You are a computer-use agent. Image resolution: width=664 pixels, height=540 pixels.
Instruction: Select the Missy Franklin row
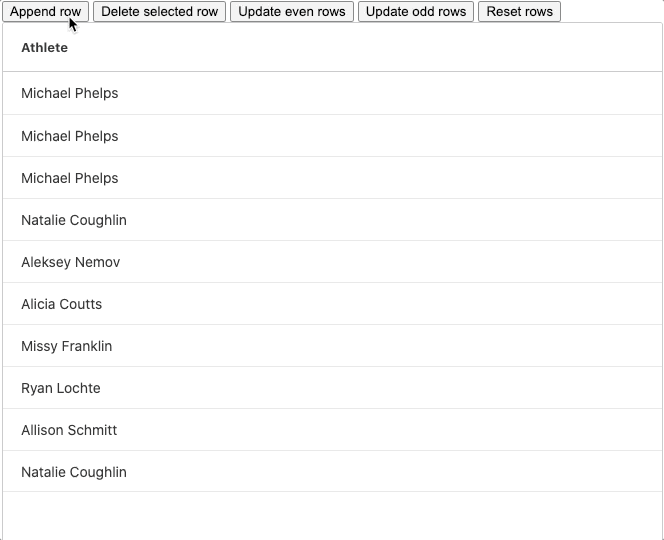(x=332, y=346)
